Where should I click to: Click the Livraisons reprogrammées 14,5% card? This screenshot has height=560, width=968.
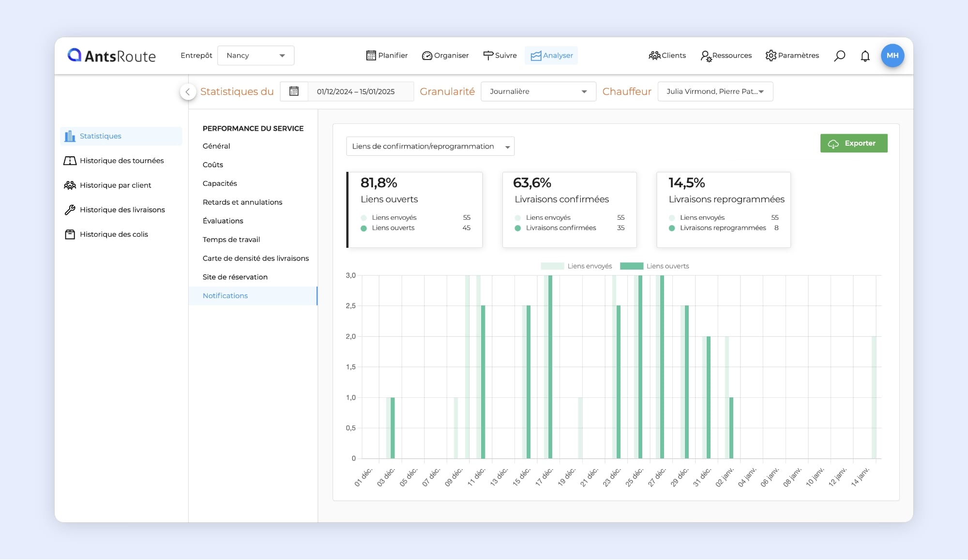coord(723,210)
